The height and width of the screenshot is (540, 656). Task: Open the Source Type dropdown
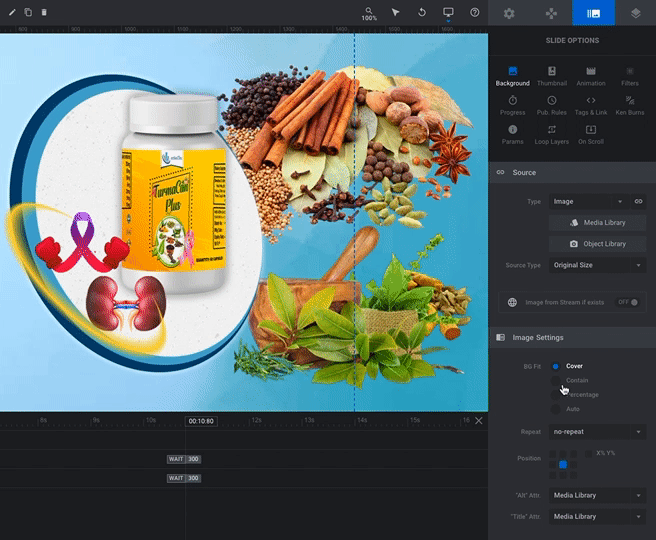pos(597,265)
